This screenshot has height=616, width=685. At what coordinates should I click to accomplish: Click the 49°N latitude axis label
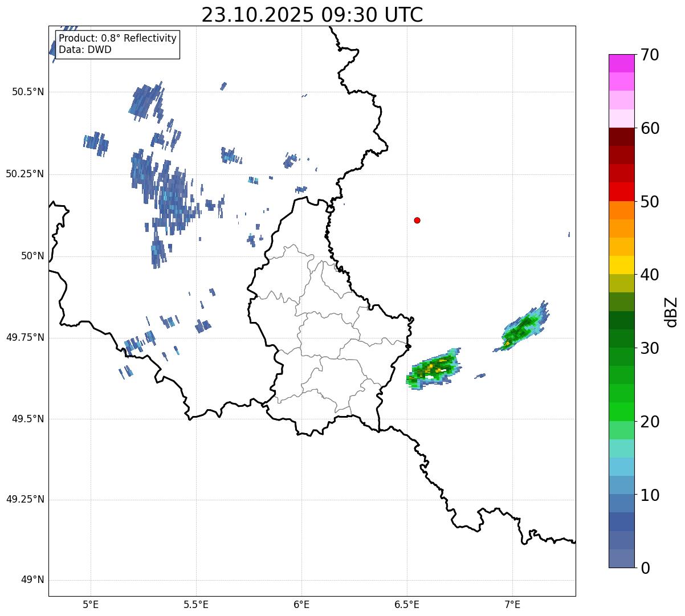(x=32, y=580)
